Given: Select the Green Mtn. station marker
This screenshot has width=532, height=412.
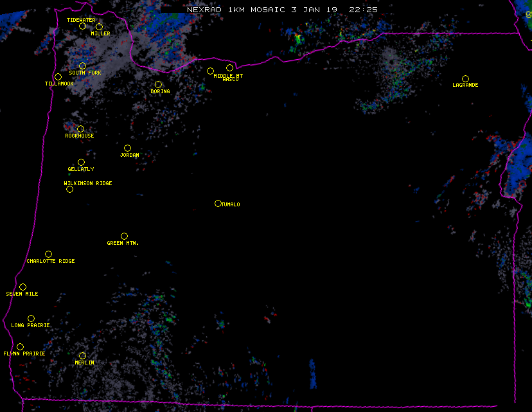Looking at the screenshot, I should click(124, 236).
